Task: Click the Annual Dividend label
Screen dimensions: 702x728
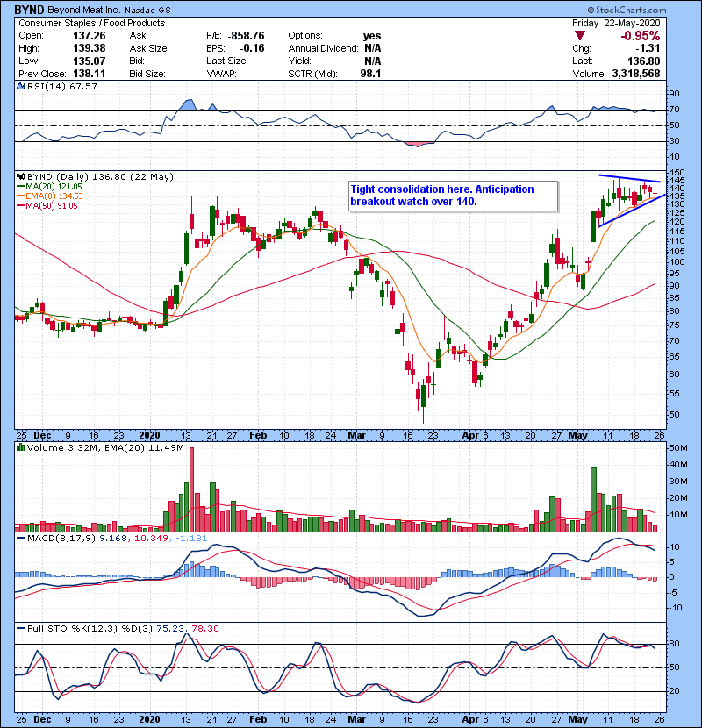Action: (x=323, y=48)
